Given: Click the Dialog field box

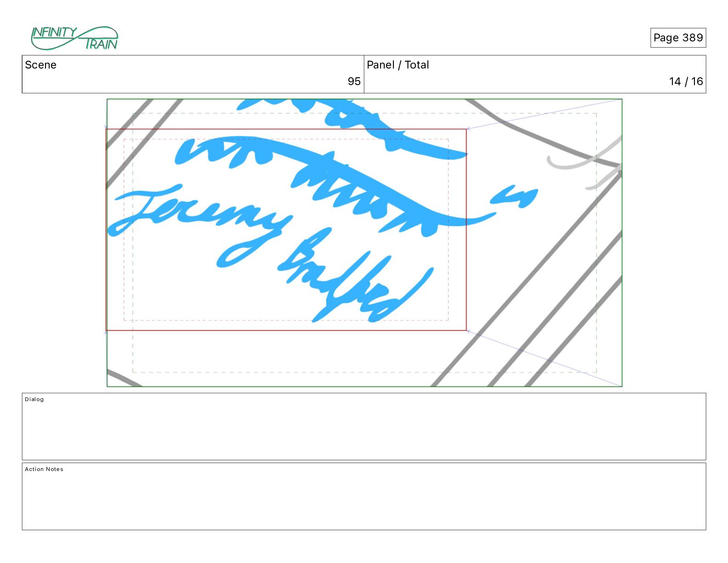Looking at the screenshot, I should (x=364, y=426).
